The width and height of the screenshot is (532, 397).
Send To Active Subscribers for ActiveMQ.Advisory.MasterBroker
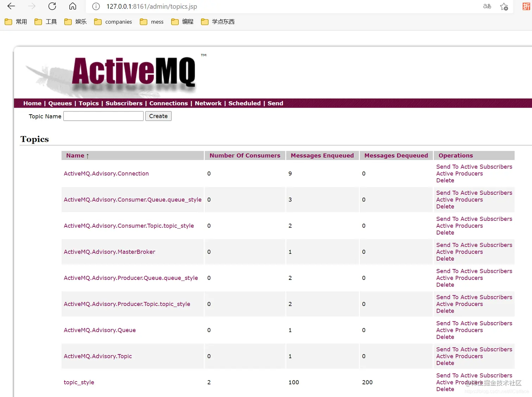474,245
